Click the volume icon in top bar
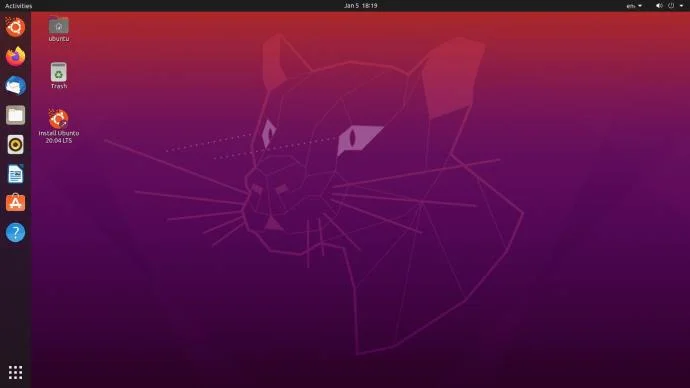Screen dimensions: 690x388 pos(659,6)
